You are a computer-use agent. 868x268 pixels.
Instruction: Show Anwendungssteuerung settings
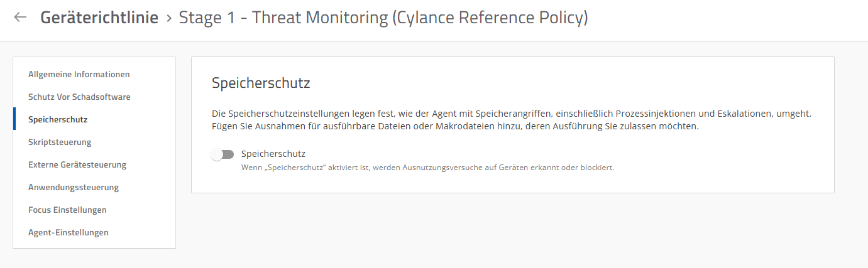pos(74,187)
